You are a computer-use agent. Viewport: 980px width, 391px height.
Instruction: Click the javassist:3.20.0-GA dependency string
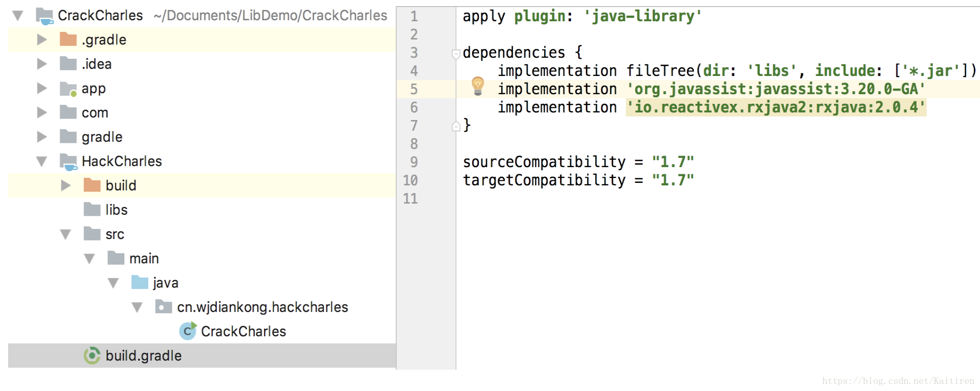(776, 89)
